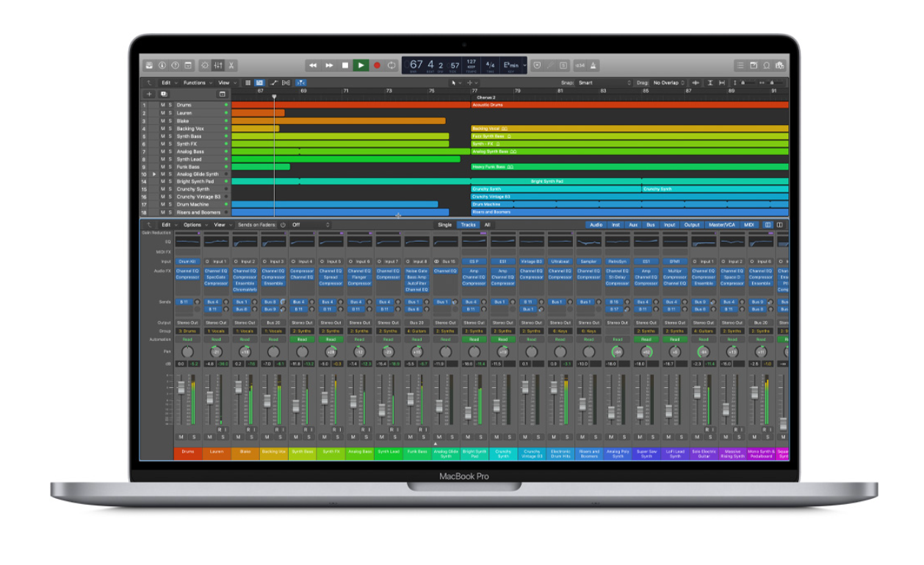Open the display mode arrow in LCD
Viewport: 924px width, 565px height.
pos(526,65)
